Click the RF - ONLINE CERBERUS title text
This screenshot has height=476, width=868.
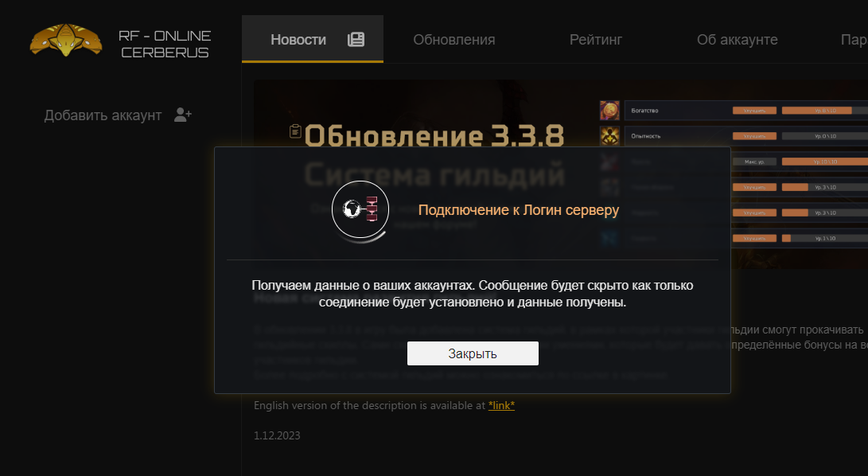click(165, 45)
